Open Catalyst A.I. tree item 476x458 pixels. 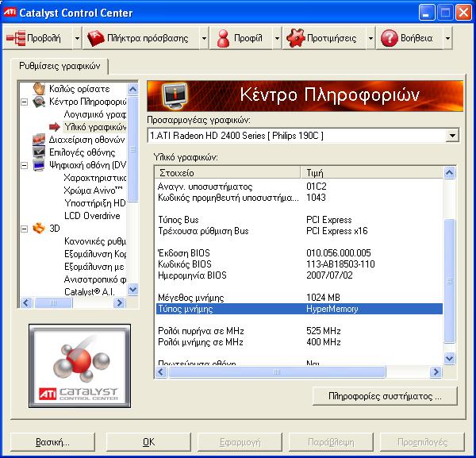pyautogui.click(x=89, y=292)
